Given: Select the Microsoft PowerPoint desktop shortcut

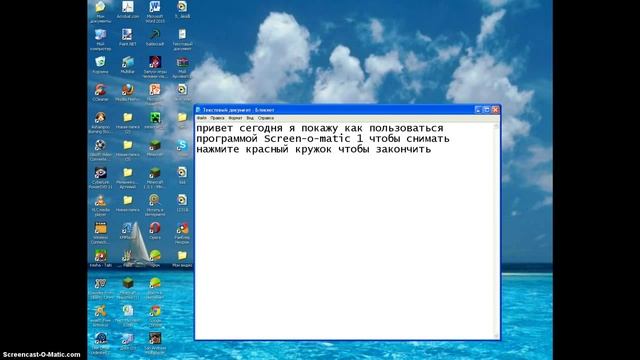Looking at the screenshot, I should point(155,94).
